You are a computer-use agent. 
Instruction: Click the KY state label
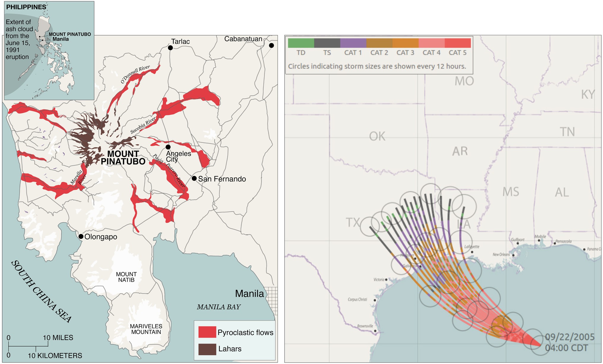(x=588, y=95)
